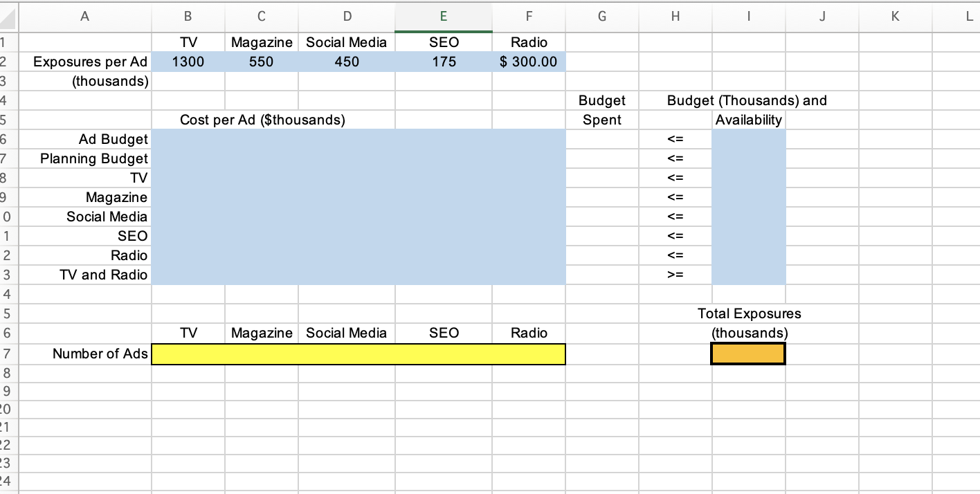Viewport: 980px width, 494px height.
Task: Click Magazine label above Number of Ads
Action: [262, 333]
